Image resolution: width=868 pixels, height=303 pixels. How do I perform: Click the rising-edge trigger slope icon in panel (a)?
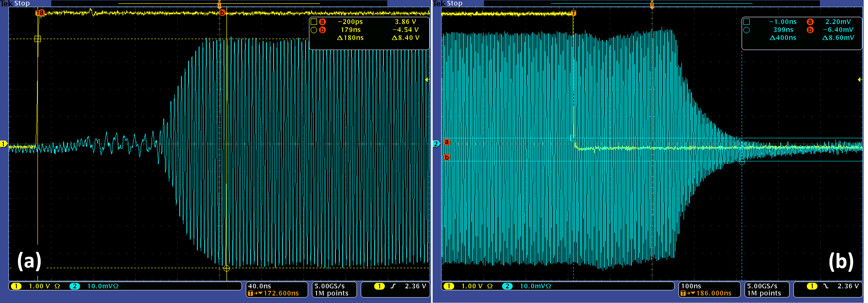(393, 286)
